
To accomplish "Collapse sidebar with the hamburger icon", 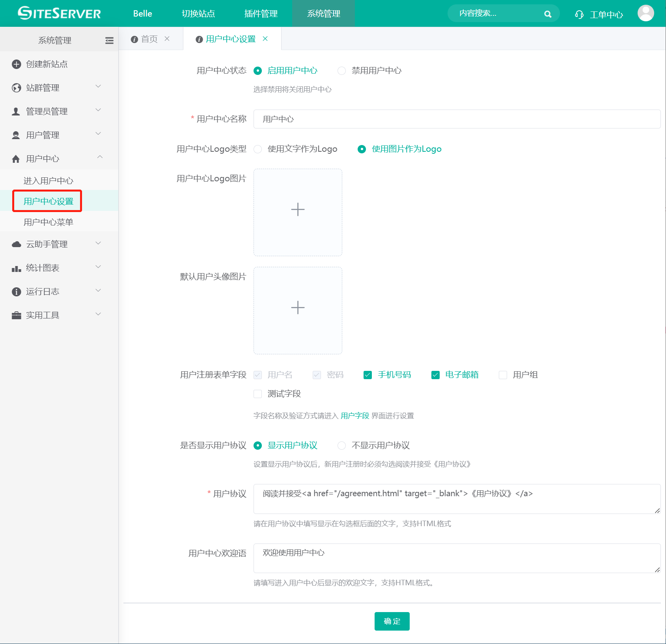I will click(x=109, y=40).
